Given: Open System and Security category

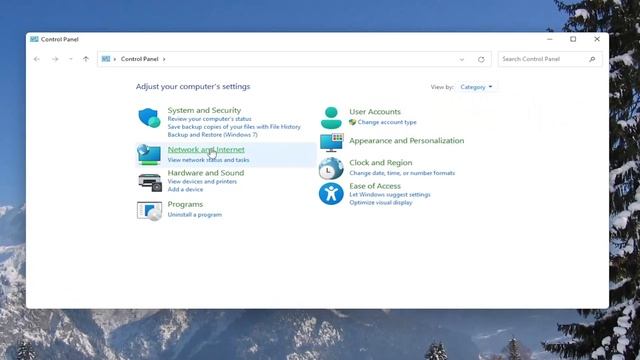Looking at the screenshot, I should (204, 110).
